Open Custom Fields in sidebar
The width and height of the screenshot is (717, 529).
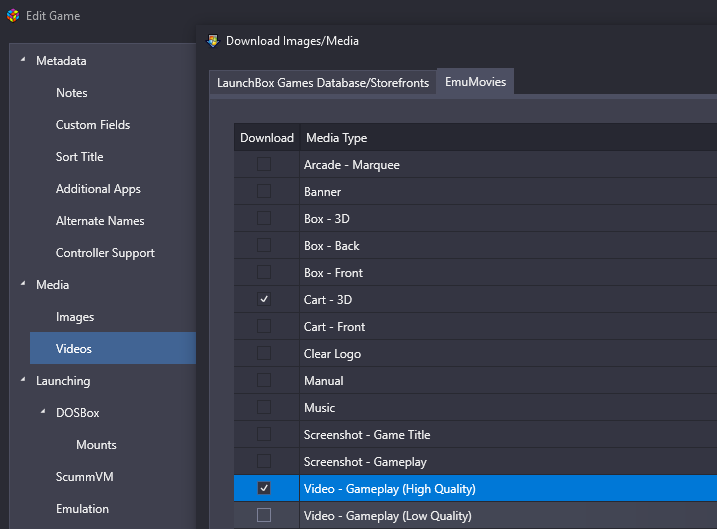(x=93, y=125)
